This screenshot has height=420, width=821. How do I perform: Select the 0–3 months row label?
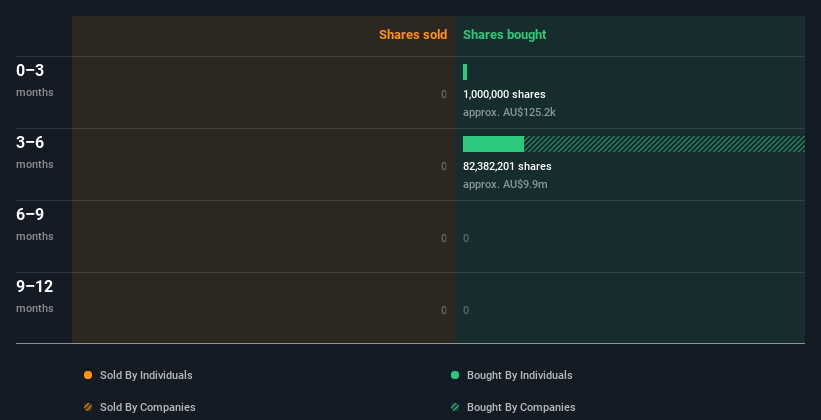coord(35,80)
